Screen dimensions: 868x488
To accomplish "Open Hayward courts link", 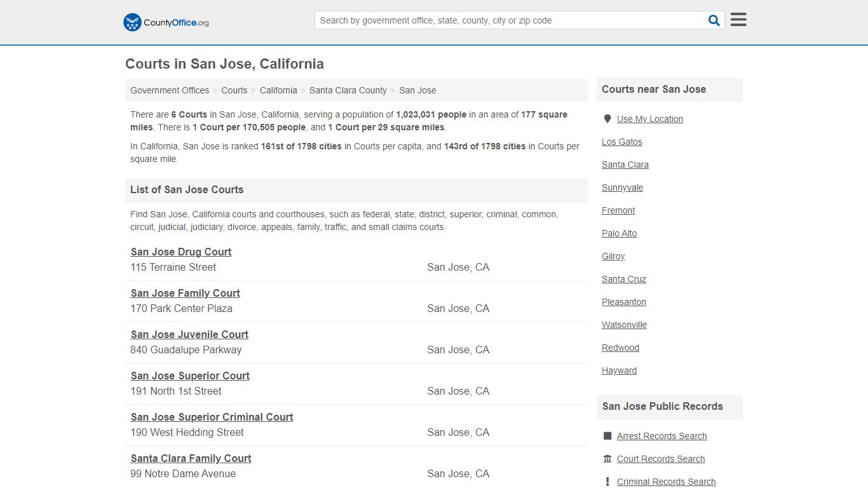I will point(620,370).
